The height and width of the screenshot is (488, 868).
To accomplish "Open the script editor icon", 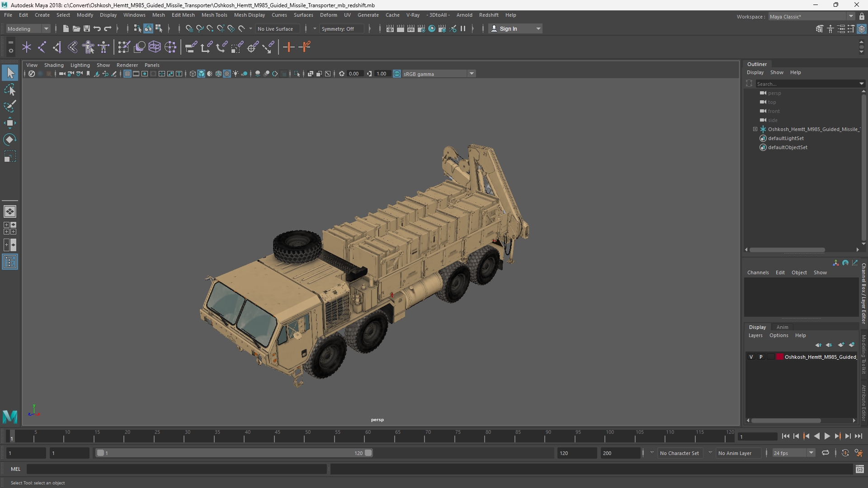I will tap(860, 469).
